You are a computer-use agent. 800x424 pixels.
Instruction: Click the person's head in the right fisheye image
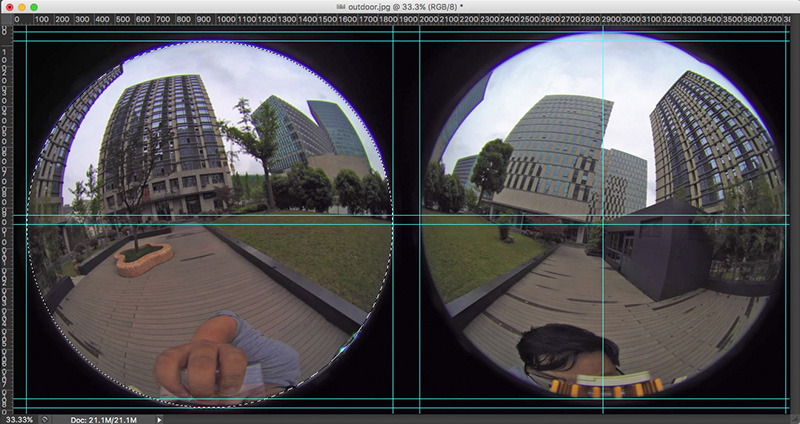pyautogui.click(x=567, y=351)
